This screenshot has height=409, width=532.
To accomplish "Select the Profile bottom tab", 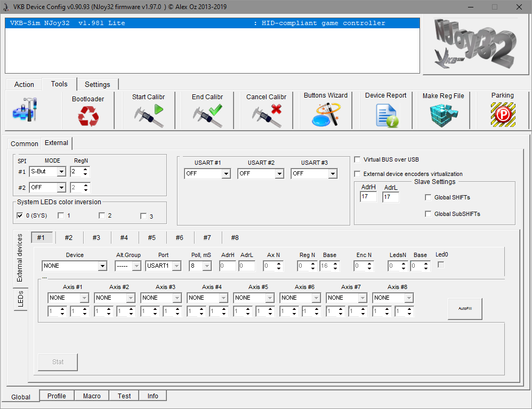I will [x=57, y=396].
